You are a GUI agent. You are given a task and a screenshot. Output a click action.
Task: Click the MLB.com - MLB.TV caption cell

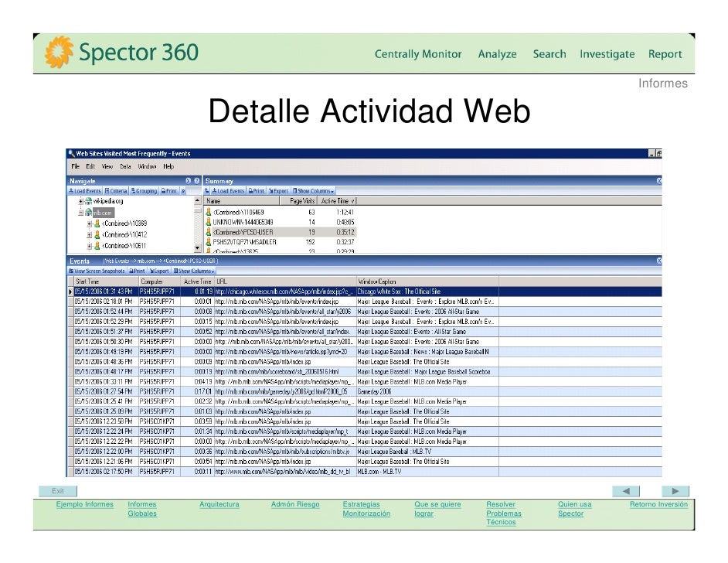(x=427, y=472)
